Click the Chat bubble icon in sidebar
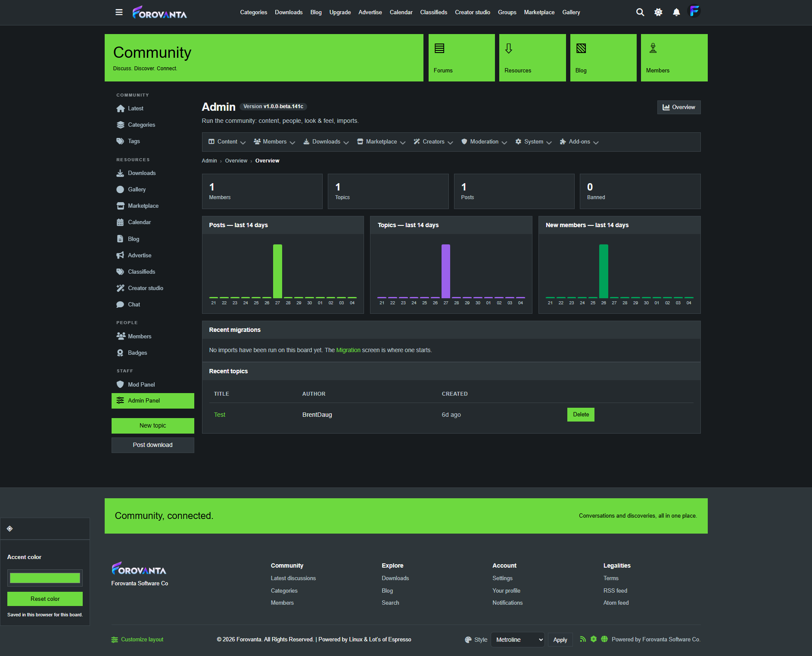The image size is (812, 656). 120,305
